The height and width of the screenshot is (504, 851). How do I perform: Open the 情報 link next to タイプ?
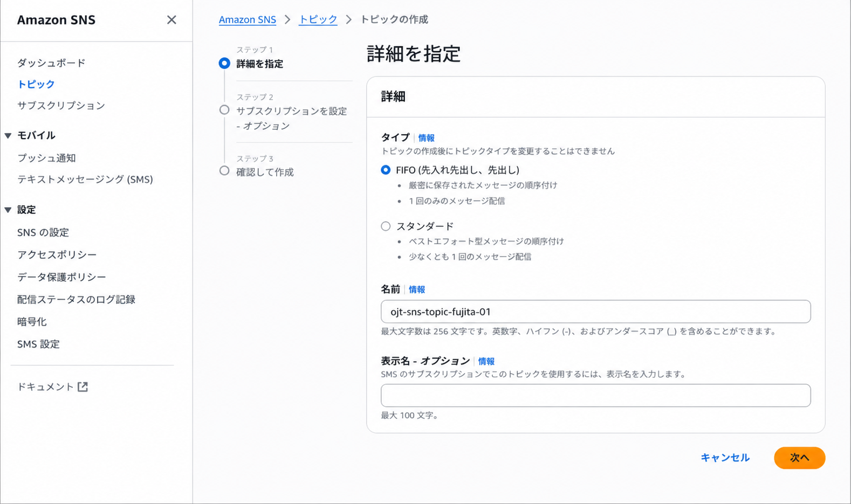426,138
